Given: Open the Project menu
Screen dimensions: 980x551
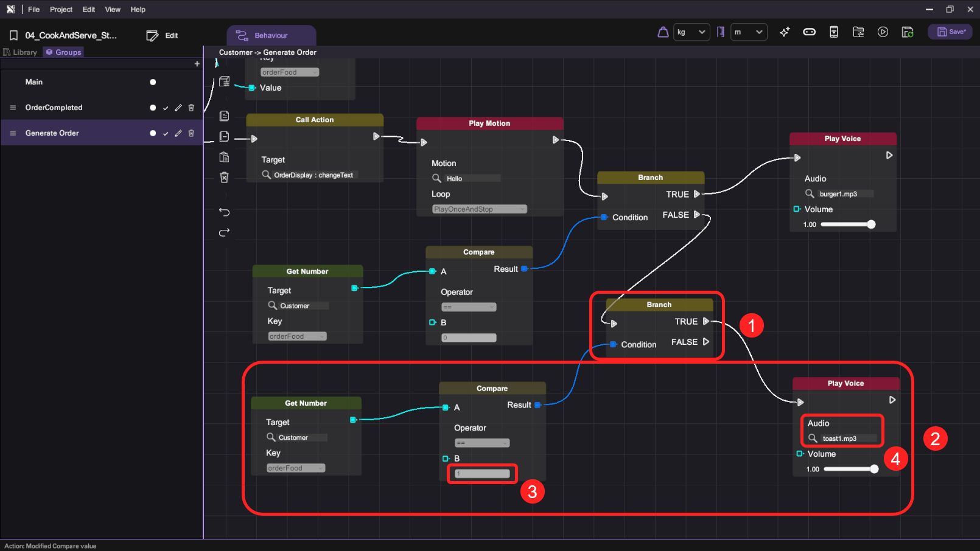Looking at the screenshot, I should 61,9.
